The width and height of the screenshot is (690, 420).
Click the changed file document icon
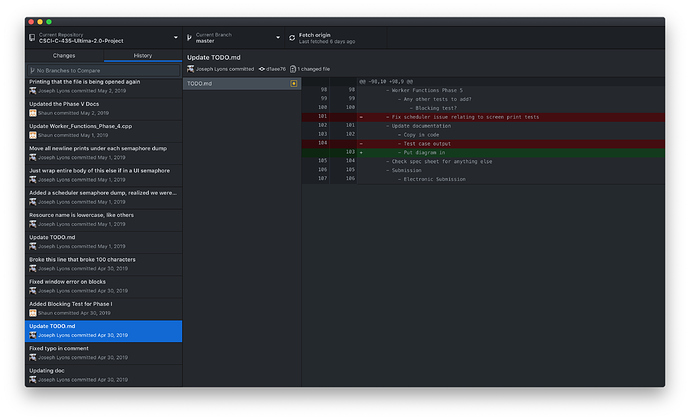click(293, 69)
